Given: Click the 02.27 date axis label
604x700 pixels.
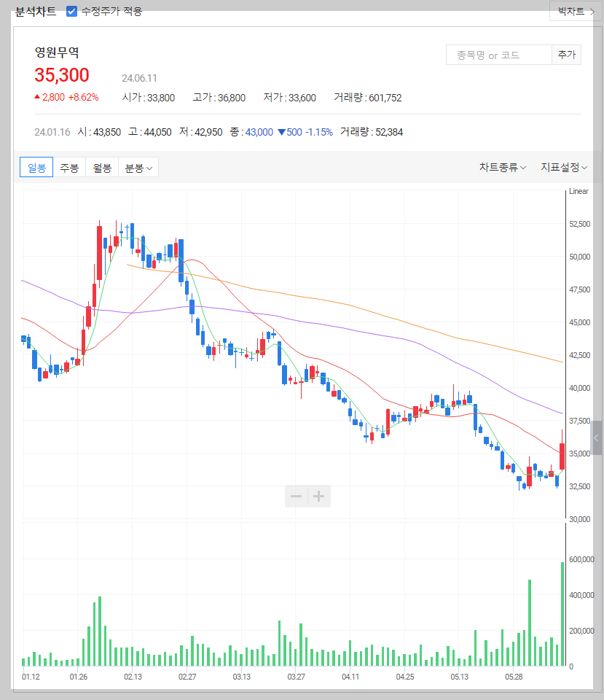Looking at the screenshot, I should (187, 677).
